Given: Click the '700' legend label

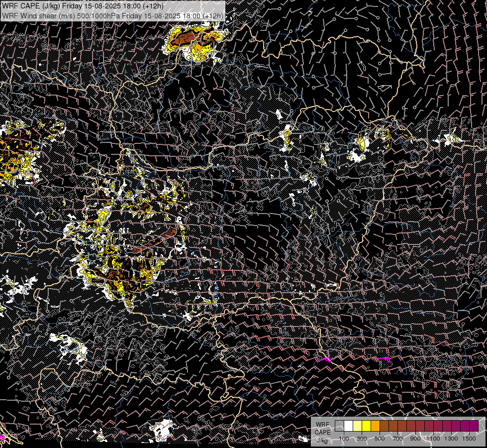Looking at the screenshot, I should point(397,439).
